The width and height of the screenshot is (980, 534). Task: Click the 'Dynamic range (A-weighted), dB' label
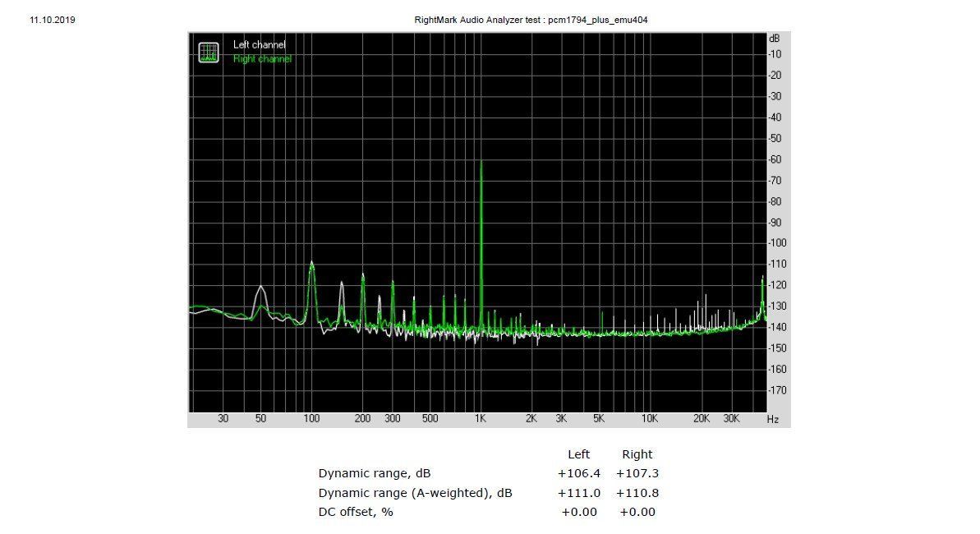point(415,493)
